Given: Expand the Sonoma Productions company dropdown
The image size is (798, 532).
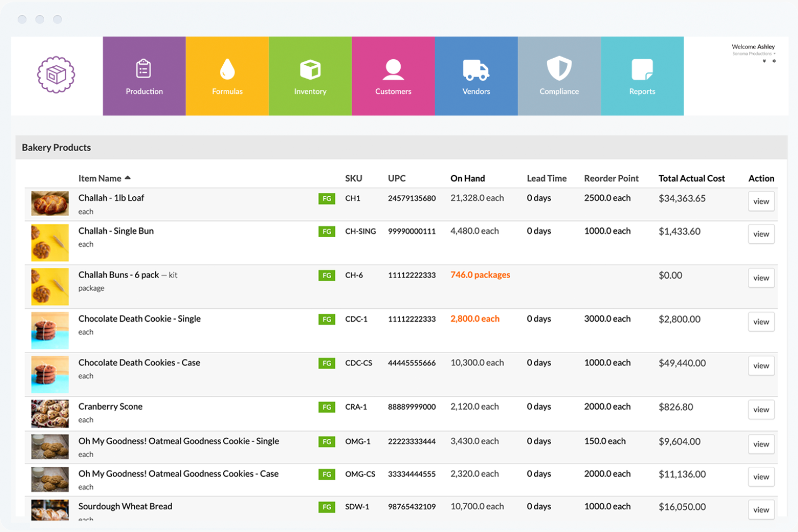Looking at the screenshot, I should 754,53.
